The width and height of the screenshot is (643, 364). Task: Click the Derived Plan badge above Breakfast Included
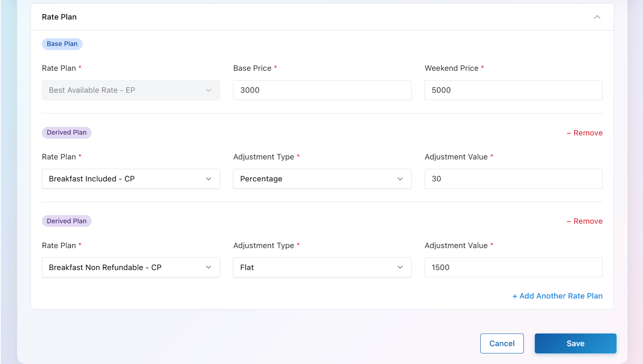(67, 133)
